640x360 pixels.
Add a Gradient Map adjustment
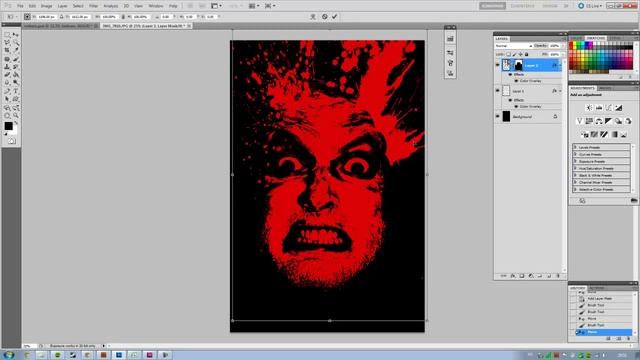coord(614,134)
